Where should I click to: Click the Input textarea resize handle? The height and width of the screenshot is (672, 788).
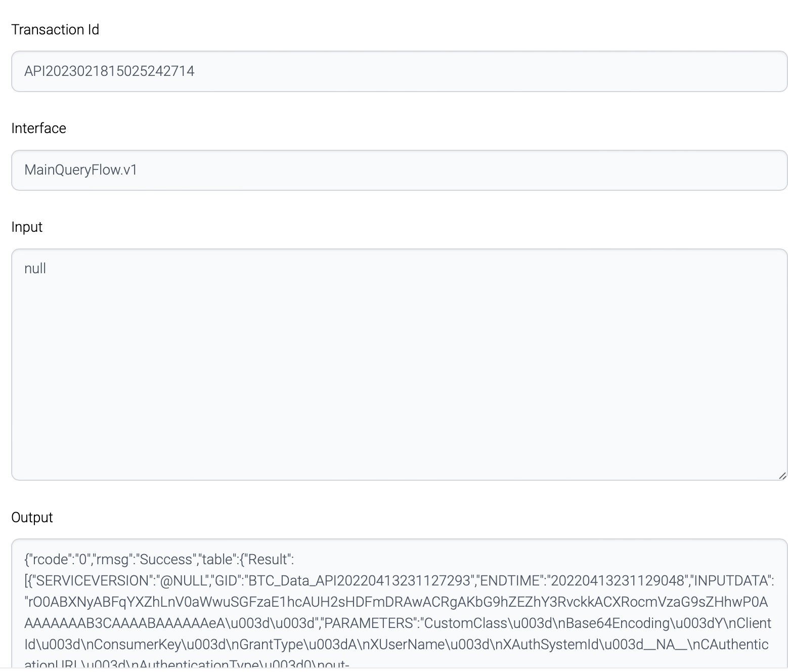pyautogui.click(x=782, y=475)
